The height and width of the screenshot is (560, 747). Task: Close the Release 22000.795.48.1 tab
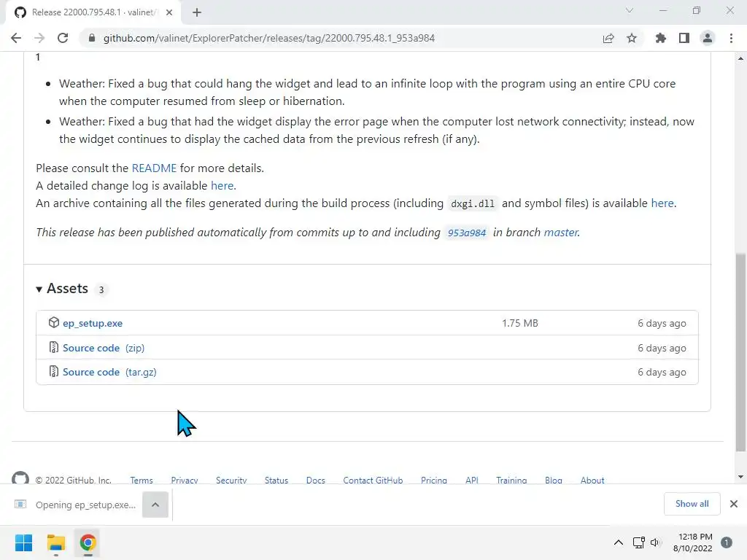click(x=169, y=12)
